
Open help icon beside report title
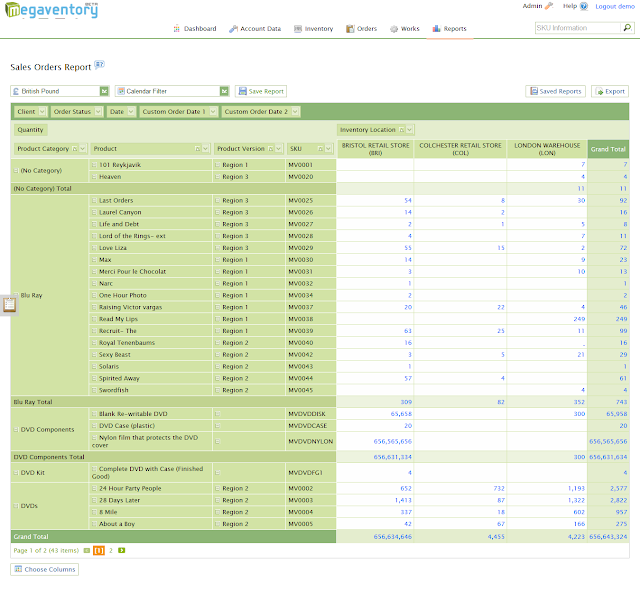[x=100, y=64]
